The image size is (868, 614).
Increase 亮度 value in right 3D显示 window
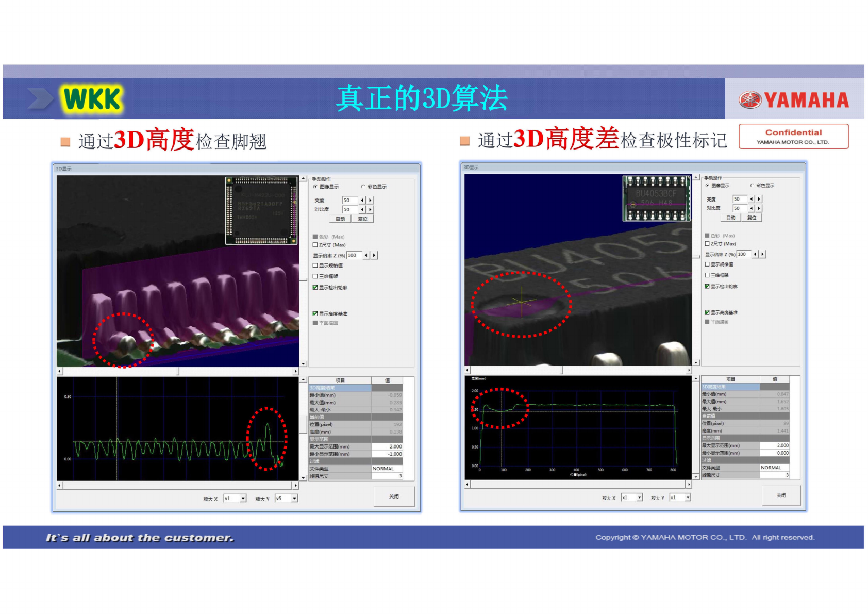click(759, 199)
